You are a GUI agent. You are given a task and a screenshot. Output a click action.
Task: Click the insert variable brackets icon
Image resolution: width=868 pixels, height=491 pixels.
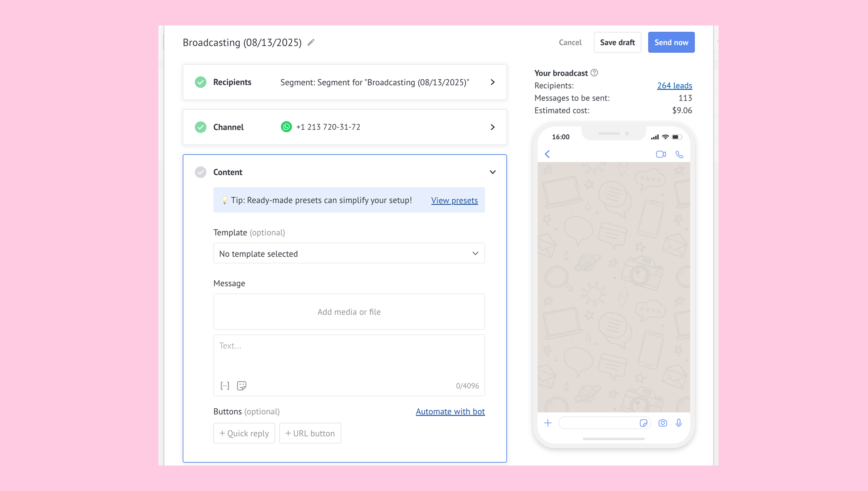(225, 385)
